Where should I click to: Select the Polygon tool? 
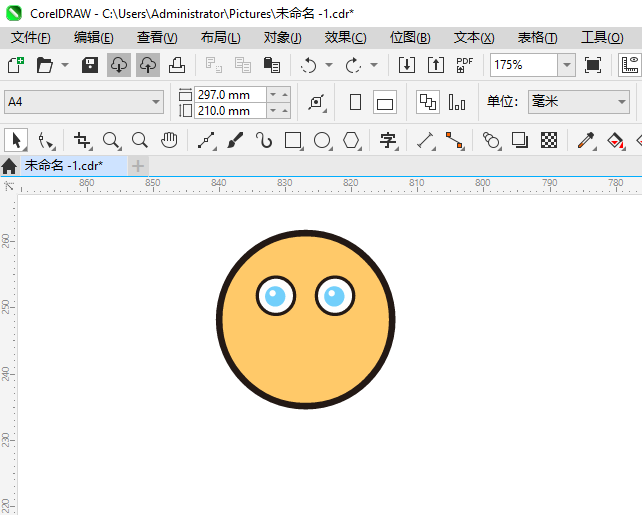click(351, 140)
